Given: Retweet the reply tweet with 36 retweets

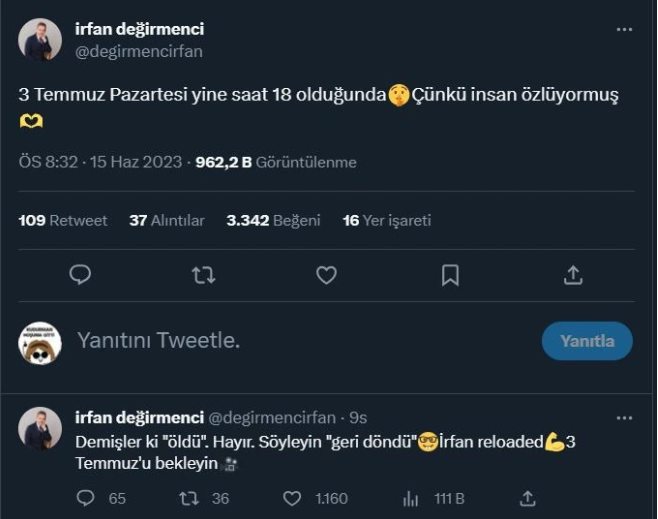Looking at the screenshot, I should point(188,498).
